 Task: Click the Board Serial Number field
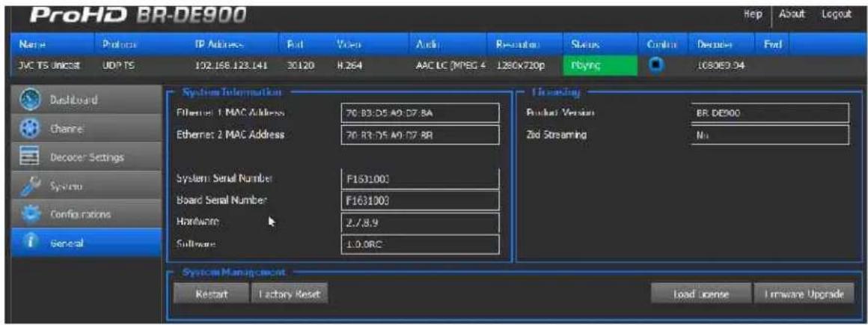click(420, 201)
